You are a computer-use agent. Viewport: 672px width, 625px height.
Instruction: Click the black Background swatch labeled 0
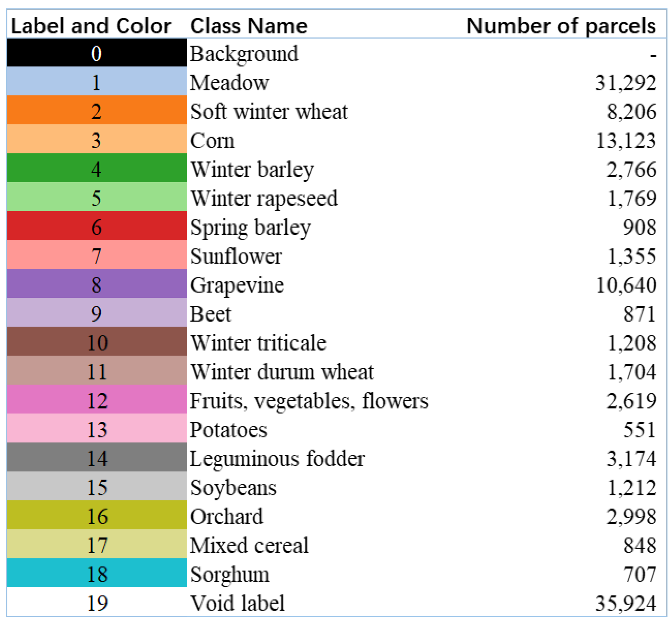(x=97, y=53)
